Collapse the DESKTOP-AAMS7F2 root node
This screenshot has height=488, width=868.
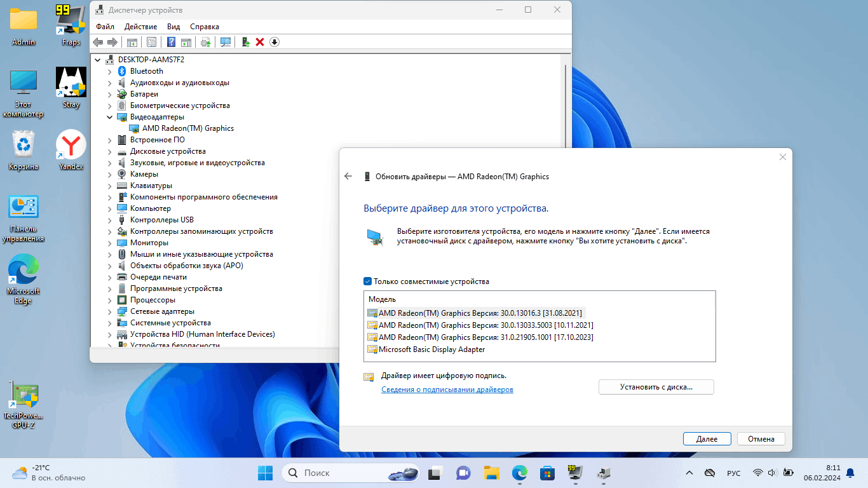(x=98, y=60)
